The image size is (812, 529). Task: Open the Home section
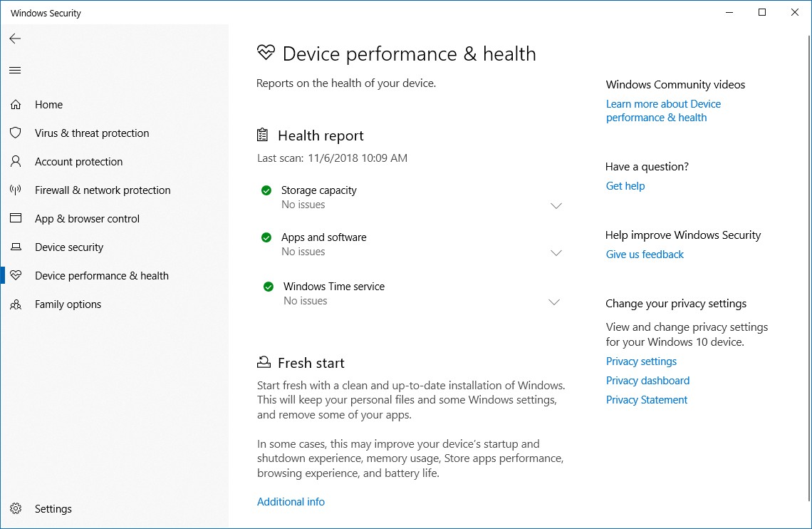pos(48,105)
